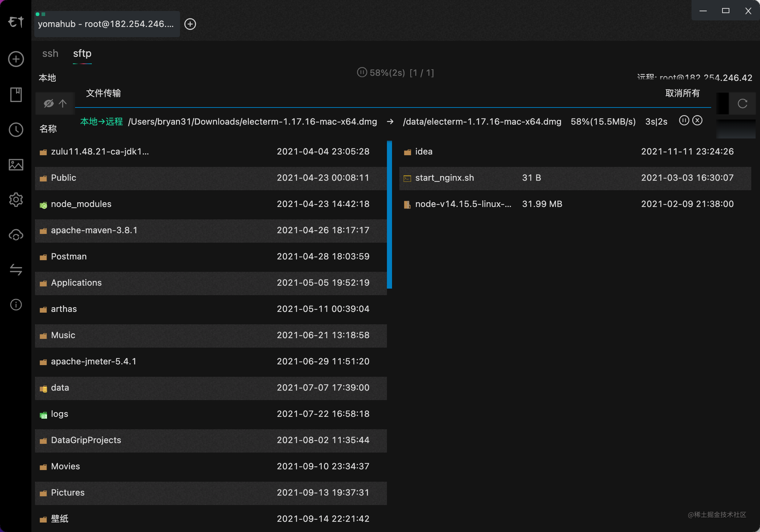Open terminal themes picture icon
This screenshot has height=532, width=760.
point(16,165)
